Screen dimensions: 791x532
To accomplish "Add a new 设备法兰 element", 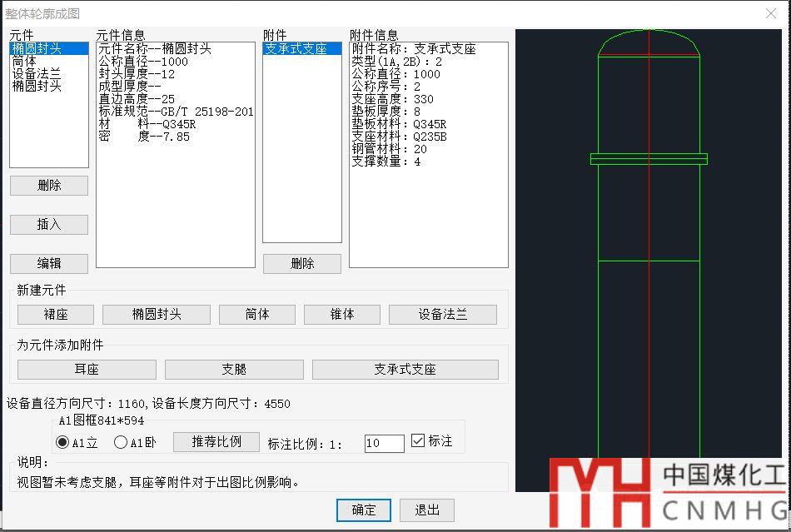I will coord(443,315).
